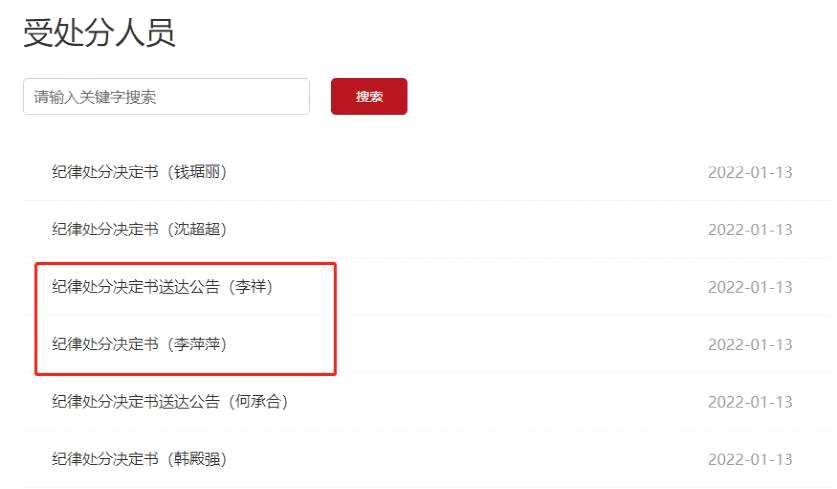Click the 2022-01-13 date beside 韩殿强
This screenshot has height=489, width=837.
pyautogui.click(x=750, y=459)
